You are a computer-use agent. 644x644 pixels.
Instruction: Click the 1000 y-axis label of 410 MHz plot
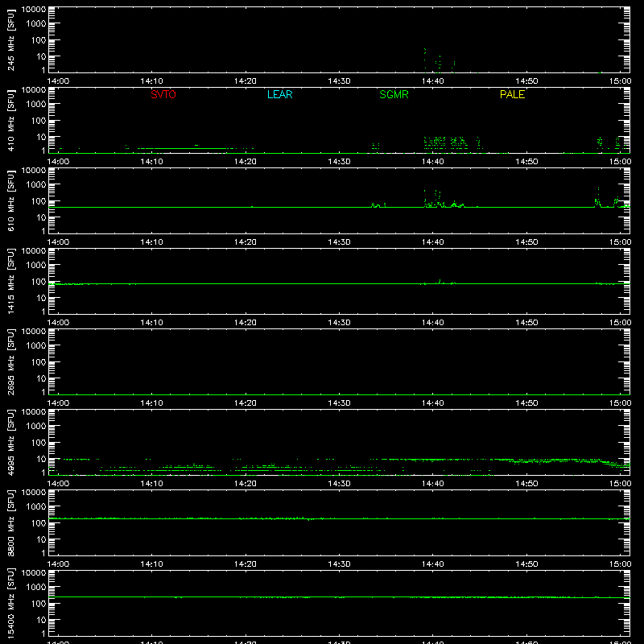36,105
